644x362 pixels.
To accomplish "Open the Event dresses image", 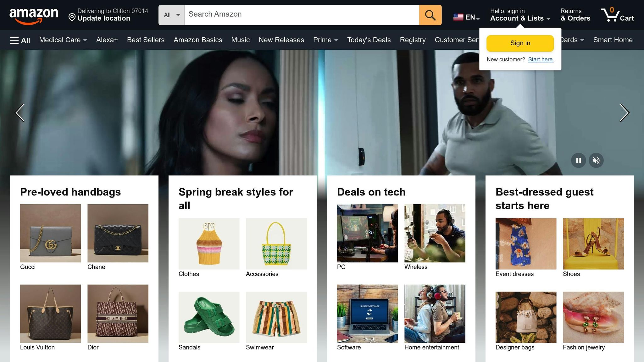I will pyautogui.click(x=526, y=244).
